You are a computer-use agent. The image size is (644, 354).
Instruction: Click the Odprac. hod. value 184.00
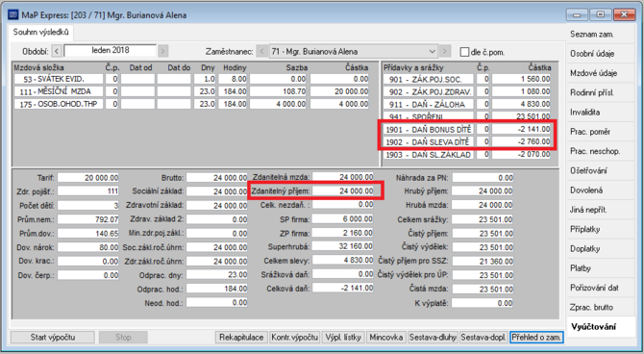pos(217,289)
